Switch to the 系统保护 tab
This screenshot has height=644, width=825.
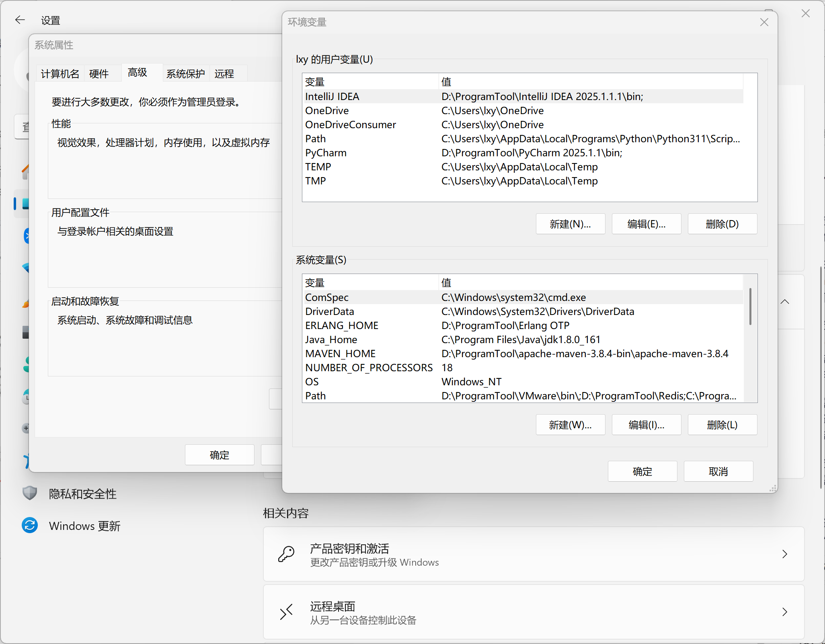coord(185,74)
